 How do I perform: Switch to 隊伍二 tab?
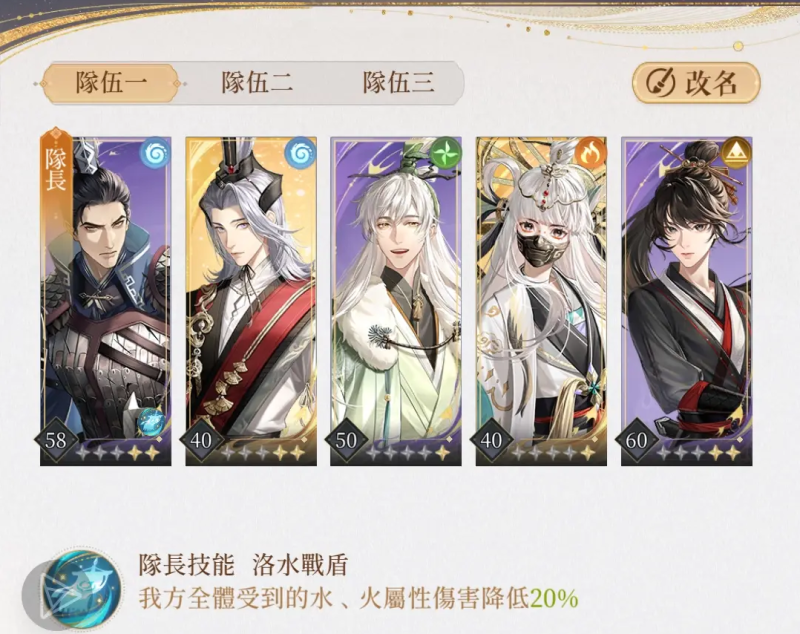[257, 83]
